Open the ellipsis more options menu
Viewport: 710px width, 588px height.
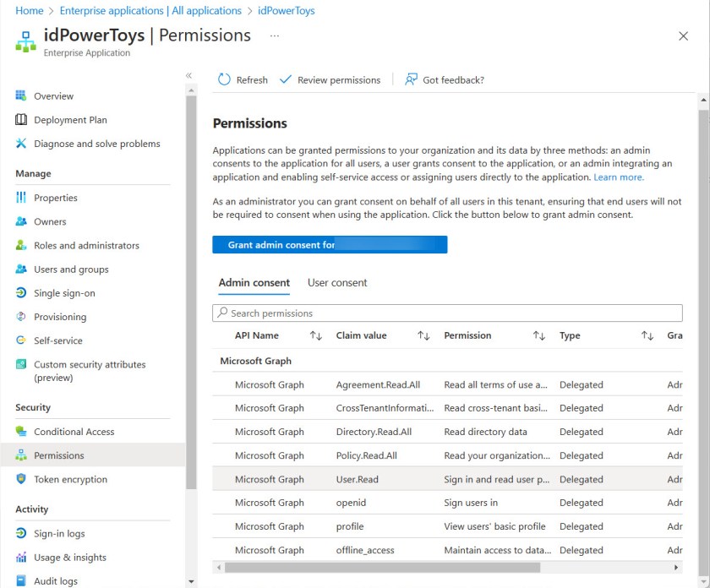[275, 35]
